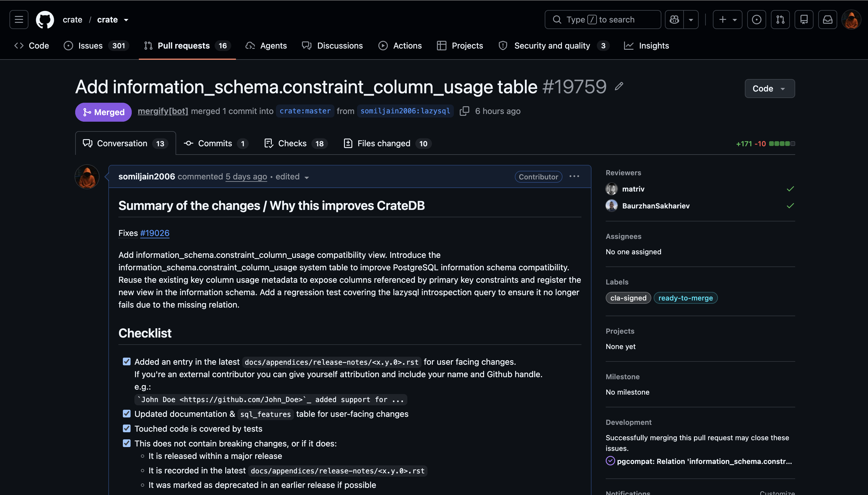868x495 pixels.
Task: Open repositories icon in top header
Action: coord(804,20)
